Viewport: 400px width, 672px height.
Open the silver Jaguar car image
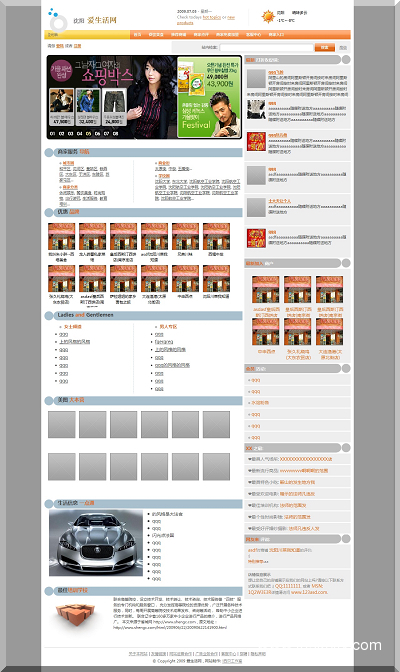pyautogui.click(x=96, y=543)
